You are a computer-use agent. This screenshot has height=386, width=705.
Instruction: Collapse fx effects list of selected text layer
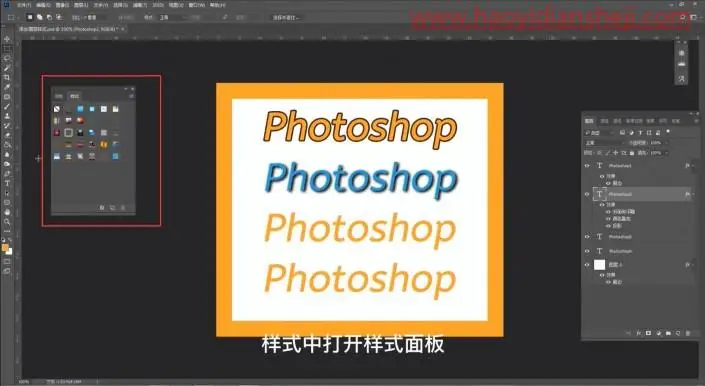click(x=693, y=194)
